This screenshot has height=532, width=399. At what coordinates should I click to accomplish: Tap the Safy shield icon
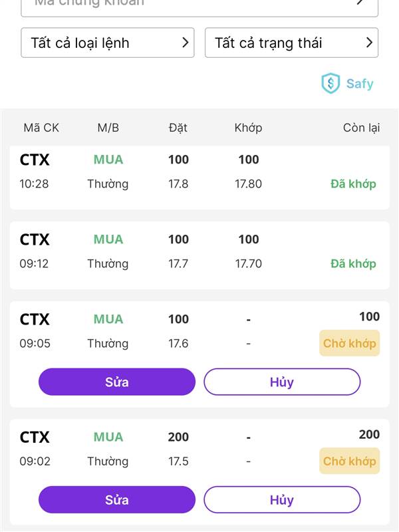331,83
